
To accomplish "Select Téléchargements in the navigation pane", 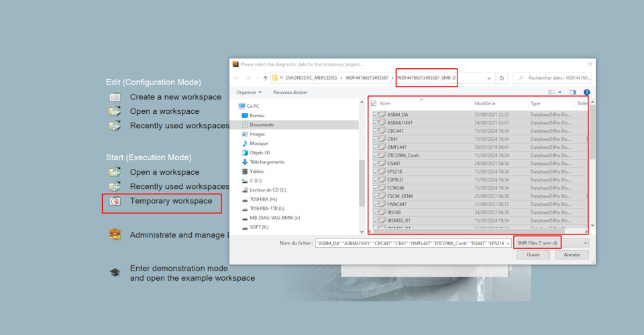I will pos(267,162).
